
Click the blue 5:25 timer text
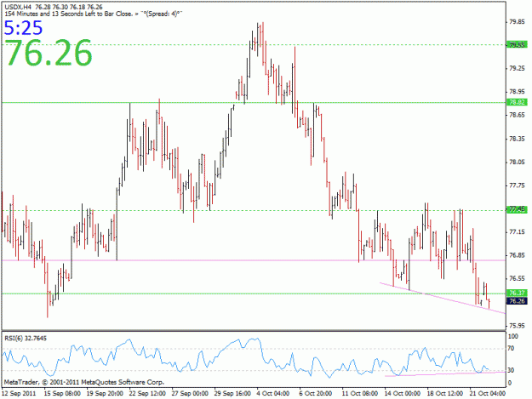[x=23, y=28]
